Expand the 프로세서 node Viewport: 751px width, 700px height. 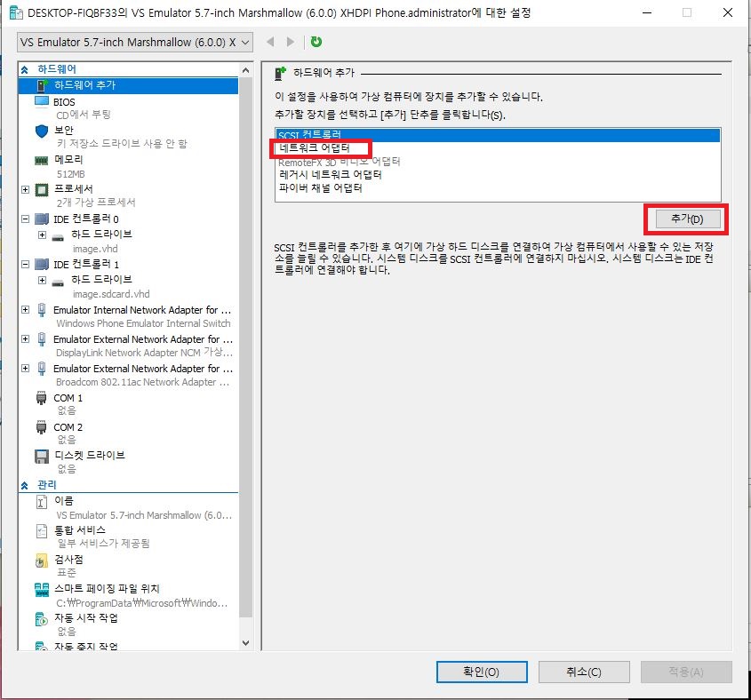tap(26, 189)
